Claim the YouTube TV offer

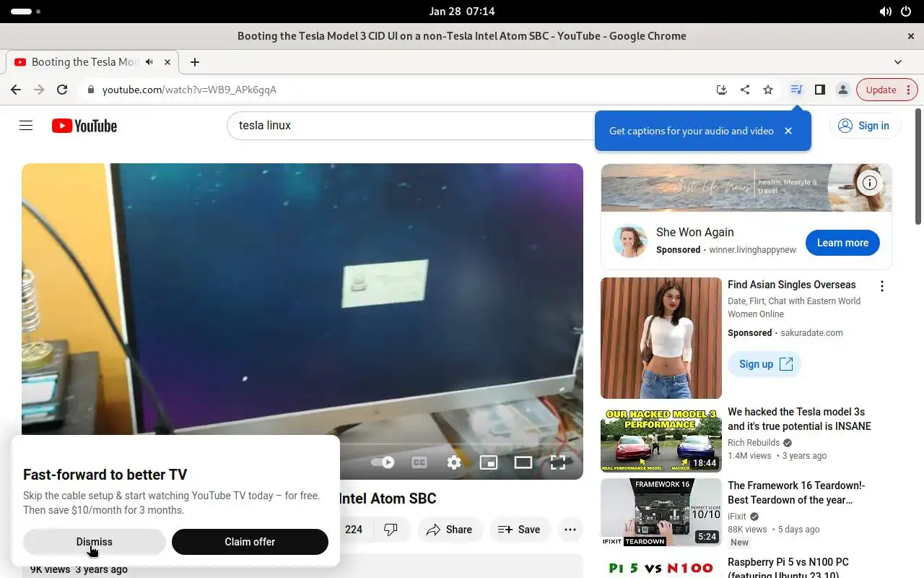click(250, 542)
